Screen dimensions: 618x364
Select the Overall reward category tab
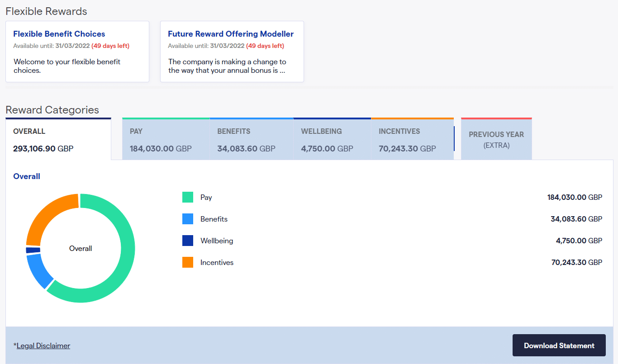(58, 139)
